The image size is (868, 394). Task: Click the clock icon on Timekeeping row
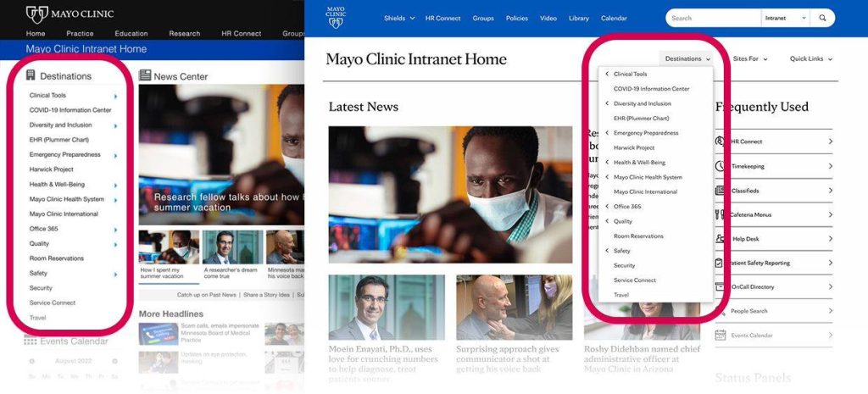(x=720, y=165)
